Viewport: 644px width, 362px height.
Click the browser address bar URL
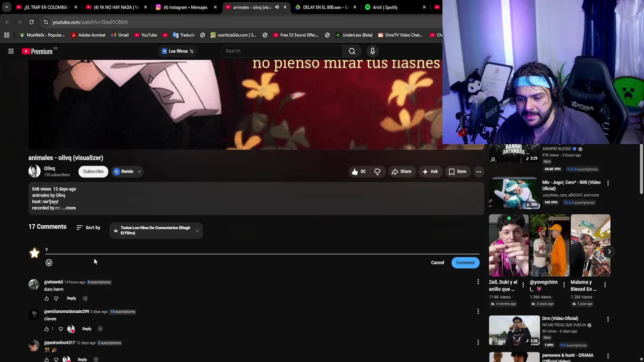point(90,22)
